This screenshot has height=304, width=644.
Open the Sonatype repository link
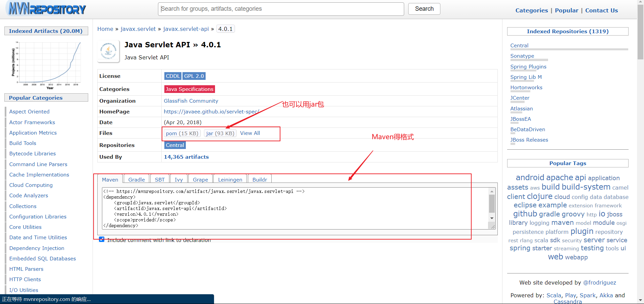pyautogui.click(x=522, y=56)
